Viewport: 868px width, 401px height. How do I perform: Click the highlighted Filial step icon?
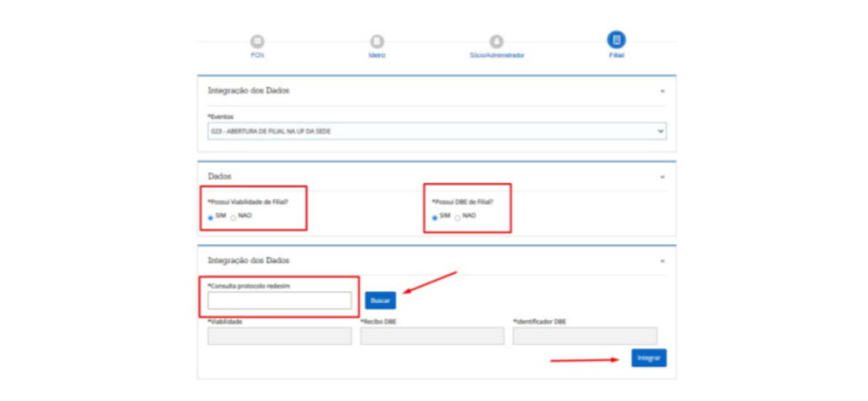(616, 40)
